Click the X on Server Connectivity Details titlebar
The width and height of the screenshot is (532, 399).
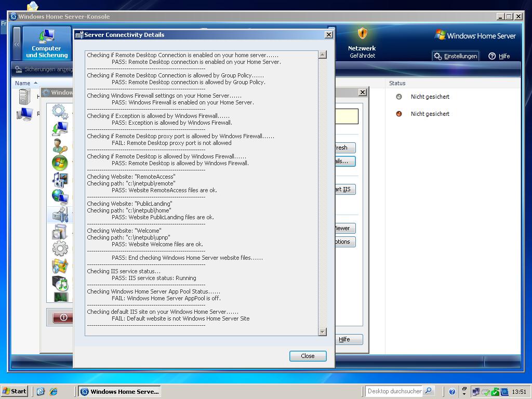tap(328, 35)
